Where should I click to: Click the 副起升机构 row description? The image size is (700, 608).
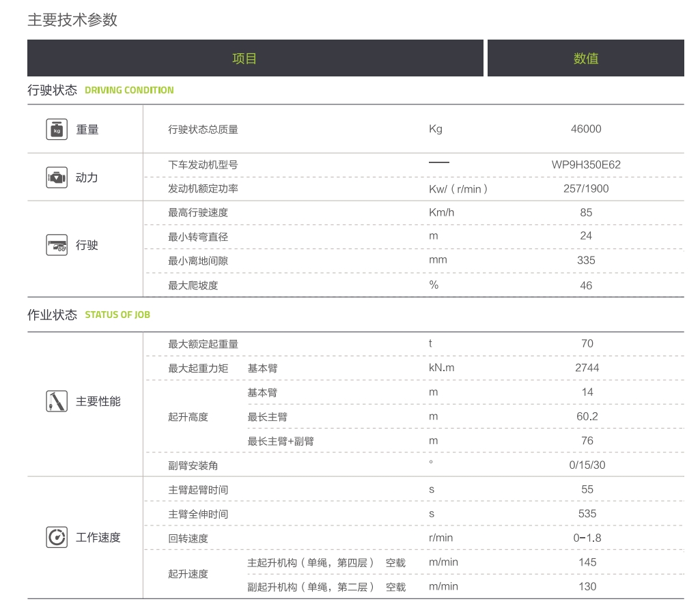pyautogui.click(x=327, y=587)
